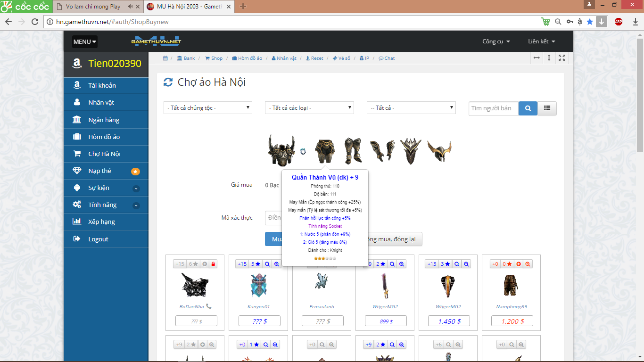Open the Tất cả các loại dropdown
This screenshot has width=644, height=362.
tap(309, 108)
